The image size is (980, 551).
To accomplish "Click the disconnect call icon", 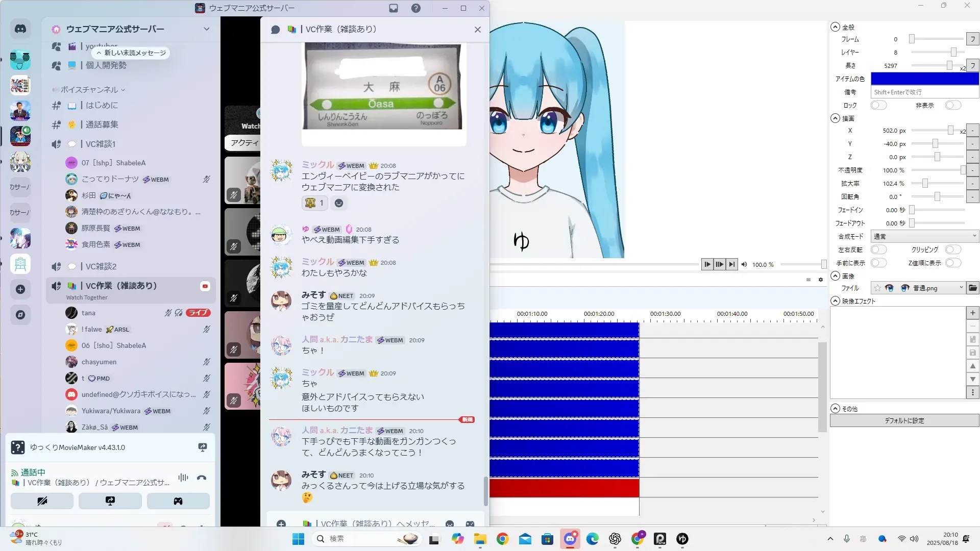I will (x=202, y=478).
